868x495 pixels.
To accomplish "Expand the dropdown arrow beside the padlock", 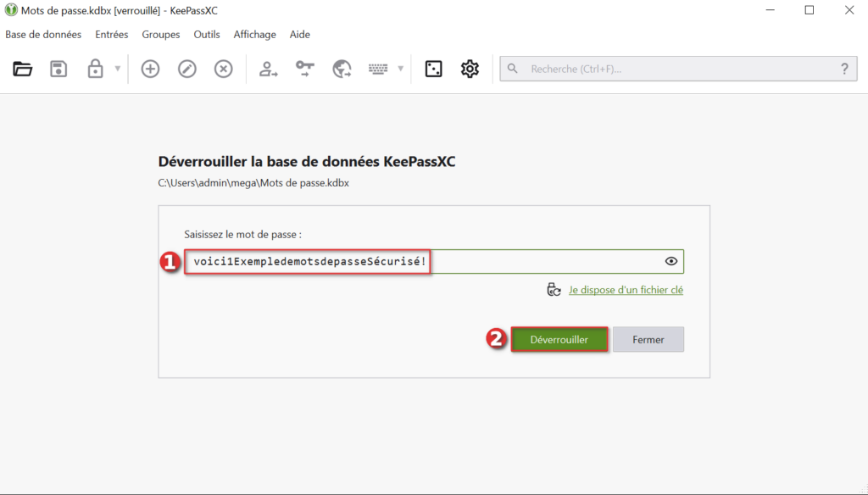I will coord(118,70).
